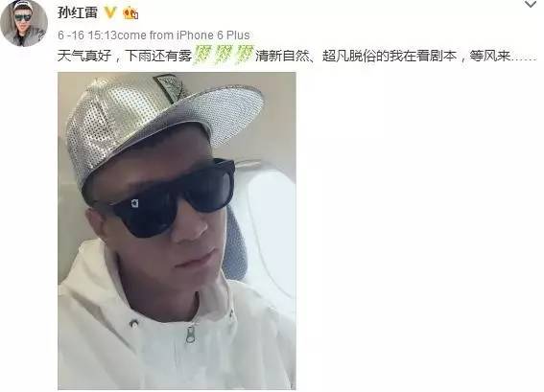544x392 pixels.
Task: Enlarge the attached selfie photo
Action: coord(177,231)
